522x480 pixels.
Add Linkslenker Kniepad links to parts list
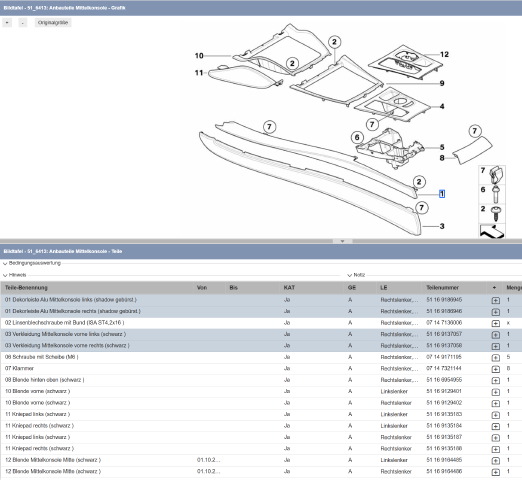point(495,415)
